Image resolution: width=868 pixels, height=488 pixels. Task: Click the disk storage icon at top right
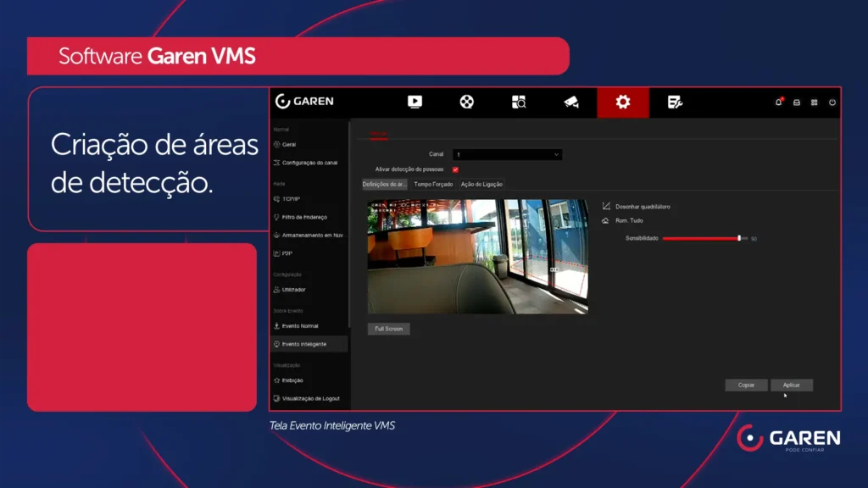797,103
